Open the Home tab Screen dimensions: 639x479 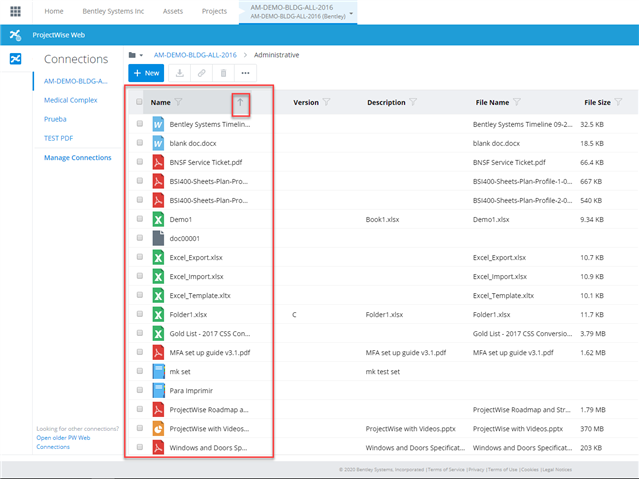pos(54,11)
